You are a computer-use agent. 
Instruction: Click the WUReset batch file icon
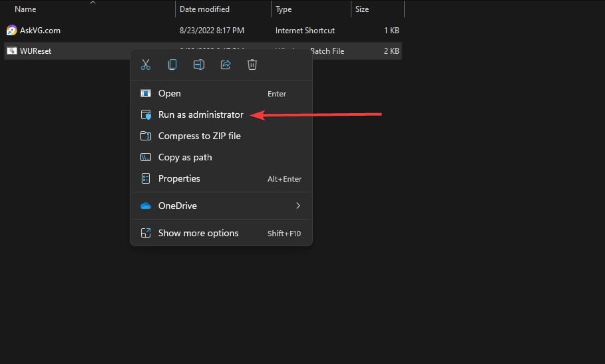[x=11, y=51]
